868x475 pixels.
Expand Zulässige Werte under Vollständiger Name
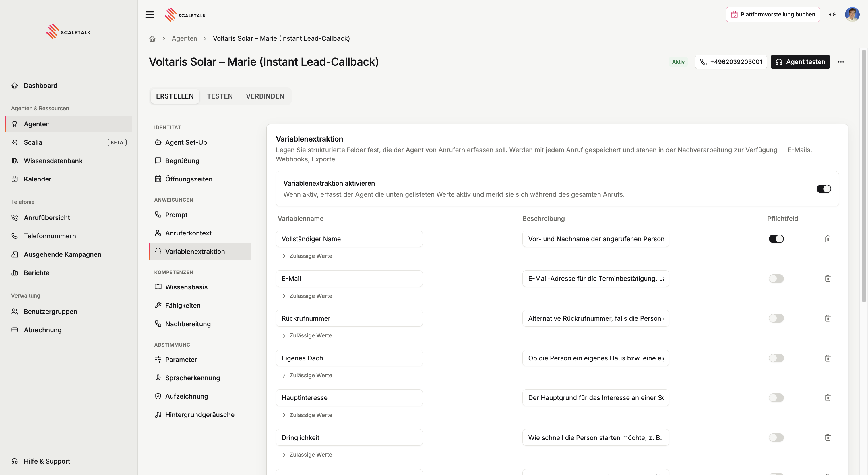click(307, 256)
